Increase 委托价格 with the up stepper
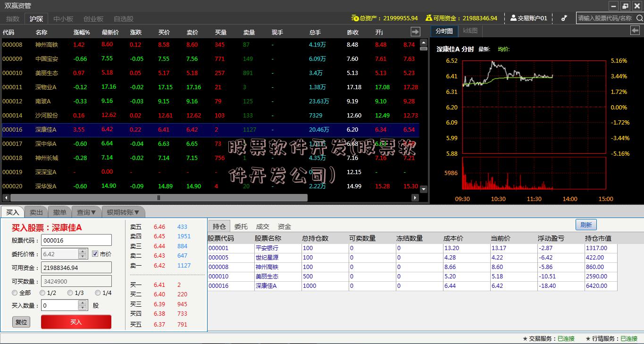The width and height of the screenshot is (644, 344). [83, 252]
